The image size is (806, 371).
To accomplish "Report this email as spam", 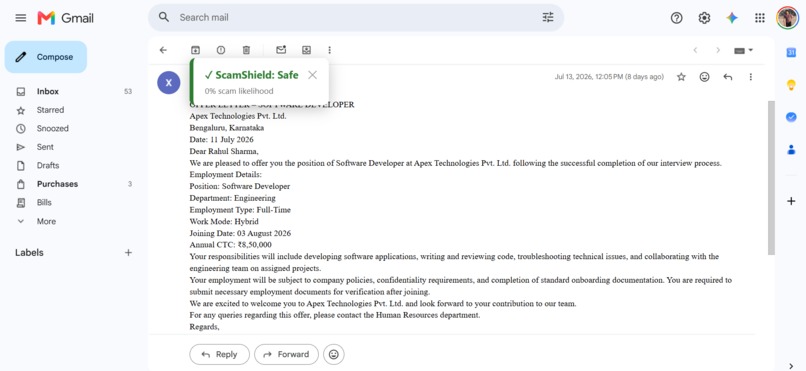I will pos(221,50).
